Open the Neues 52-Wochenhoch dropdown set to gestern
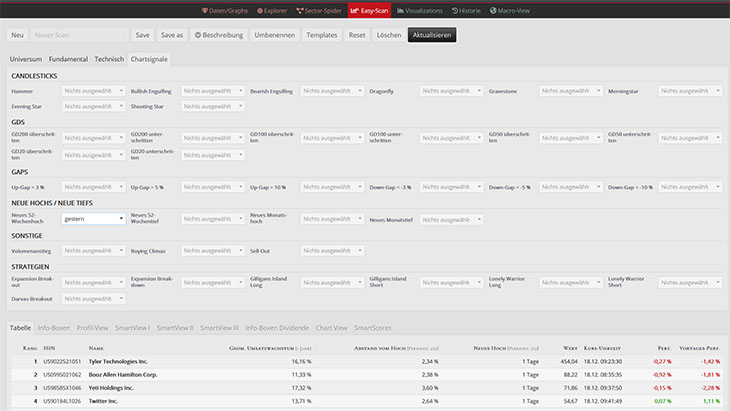 coord(94,219)
